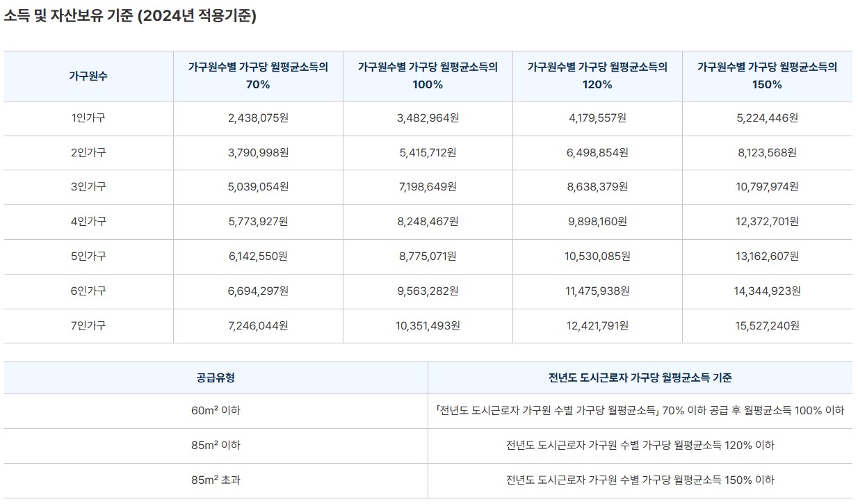Image resolution: width=858 pixels, height=504 pixels.
Task: Click the 15,527,240원 value
Action: [x=768, y=325]
